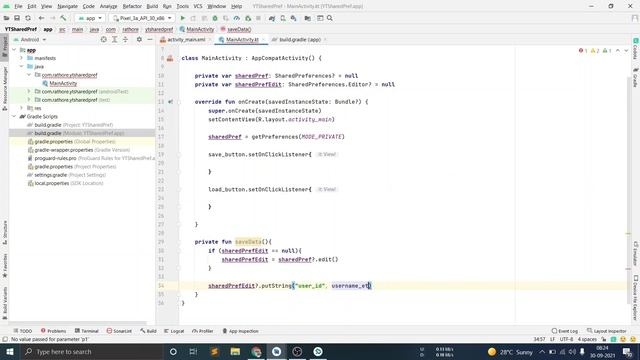The image size is (640, 360).
Task: Open the Event Log
Action: point(564,331)
